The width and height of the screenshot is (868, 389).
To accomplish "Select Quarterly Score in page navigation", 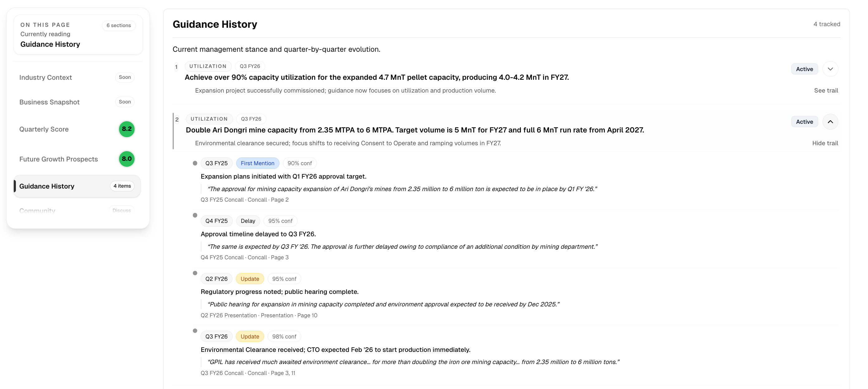I will [44, 129].
